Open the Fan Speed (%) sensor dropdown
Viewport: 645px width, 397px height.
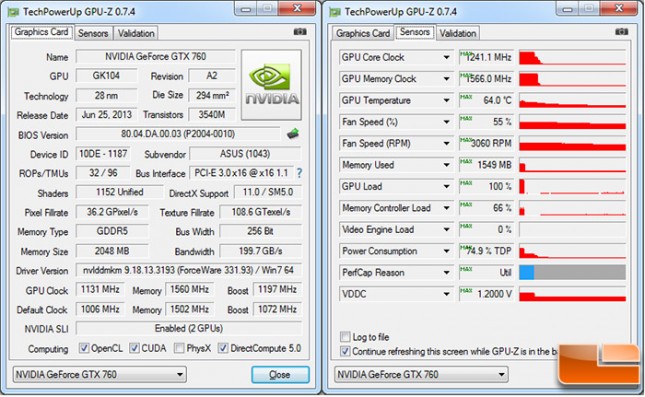pyautogui.click(x=446, y=122)
